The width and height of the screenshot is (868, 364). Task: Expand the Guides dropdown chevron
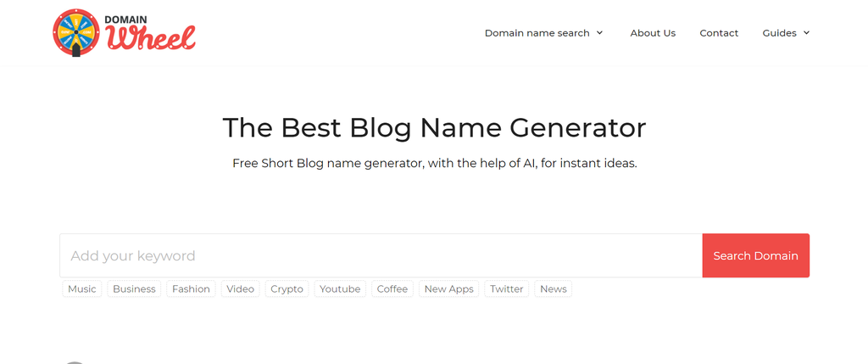tap(806, 33)
